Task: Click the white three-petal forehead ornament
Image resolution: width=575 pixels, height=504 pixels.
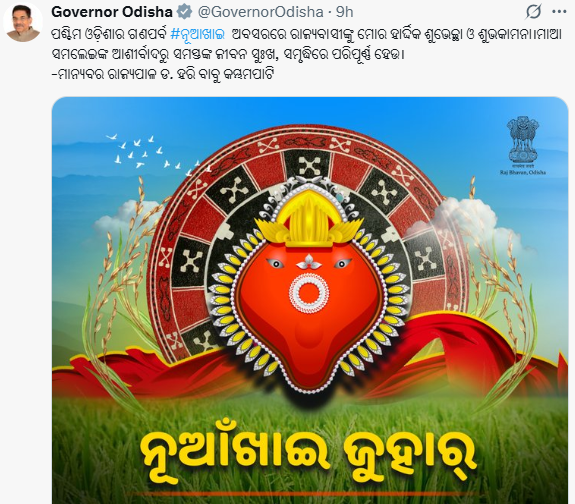Action: coord(308,262)
